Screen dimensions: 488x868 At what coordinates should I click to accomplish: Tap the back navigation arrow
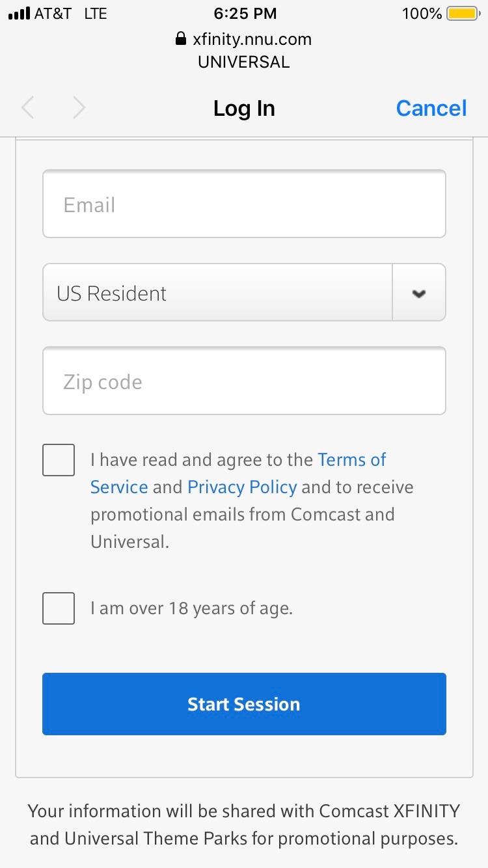[27, 107]
